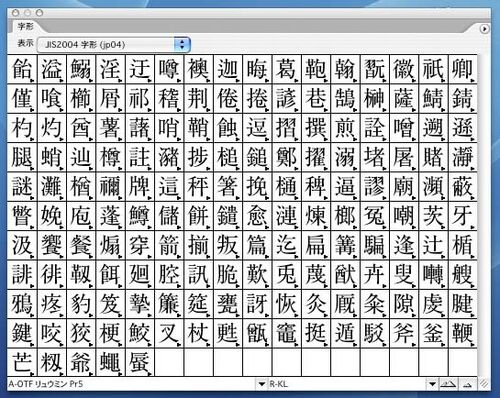Screen dimensions: 500x398
Task: Select the 字形 panel tab
Action: [25, 26]
